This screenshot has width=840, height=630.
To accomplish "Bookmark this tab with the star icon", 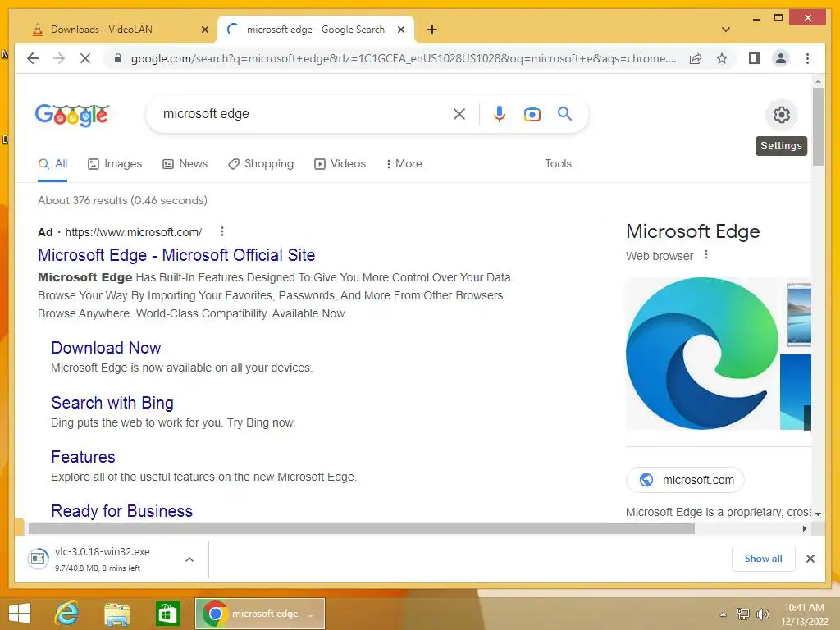I will click(x=722, y=58).
